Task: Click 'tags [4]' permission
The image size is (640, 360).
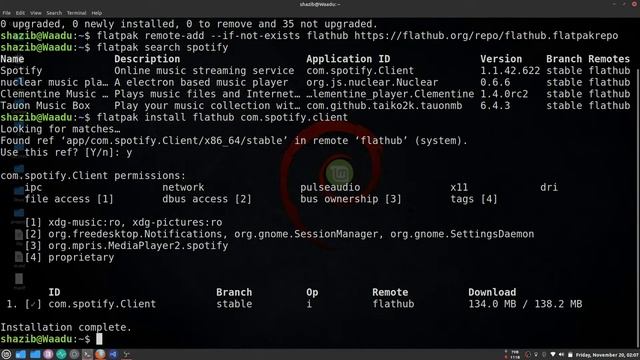Action: click(474, 199)
